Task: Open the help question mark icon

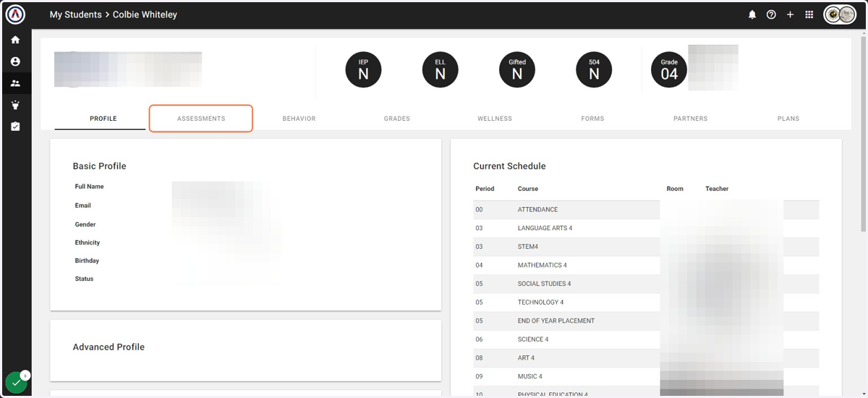Action: click(771, 14)
